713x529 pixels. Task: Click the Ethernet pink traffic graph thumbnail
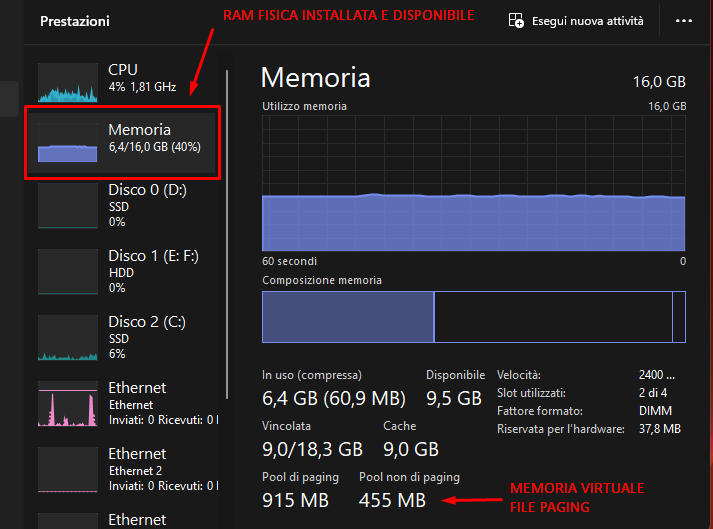[x=67, y=403]
